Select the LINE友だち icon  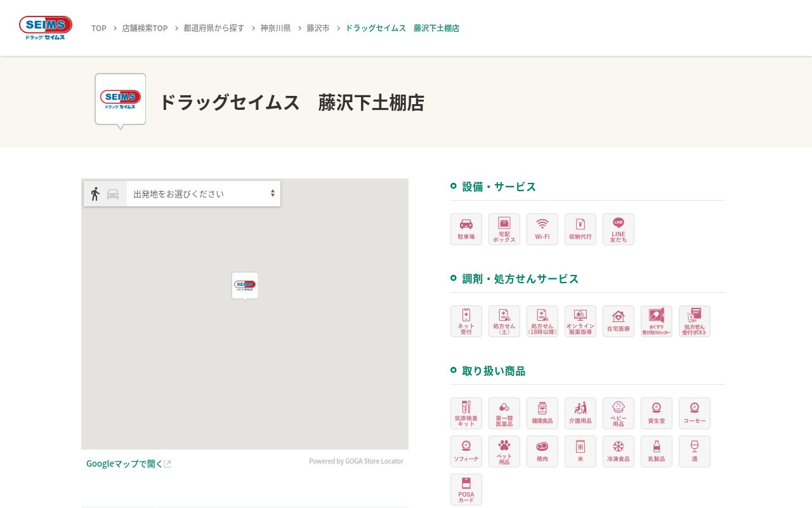pos(619,229)
